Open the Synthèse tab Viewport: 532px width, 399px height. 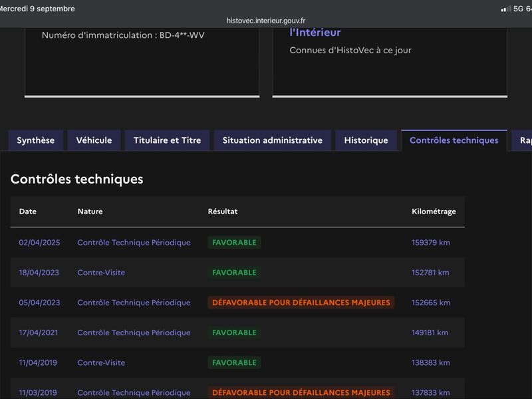[36, 140]
